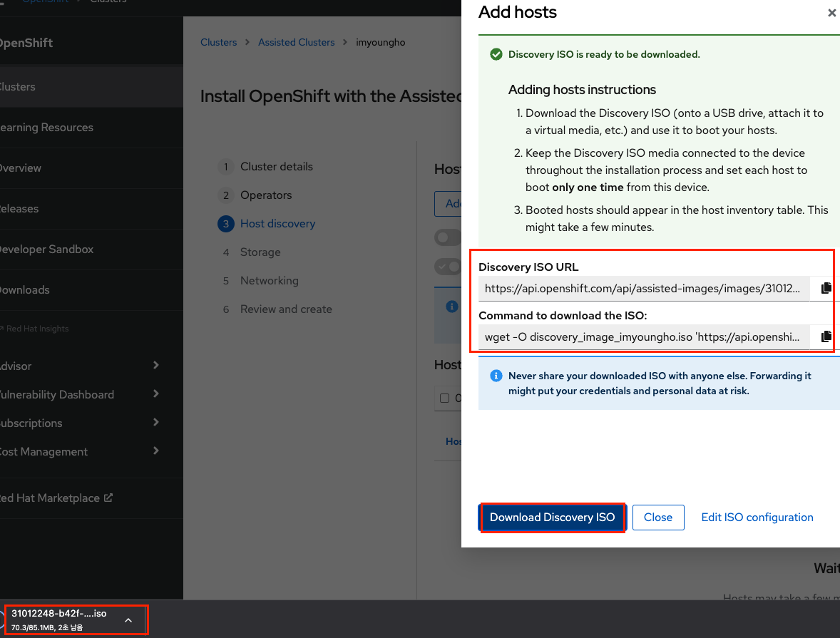The height and width of the screenshot is (638, 840).
Task: Open the downloading 31012248-b42f iso file
Action: pyautogui.click(x=59, y=619)
